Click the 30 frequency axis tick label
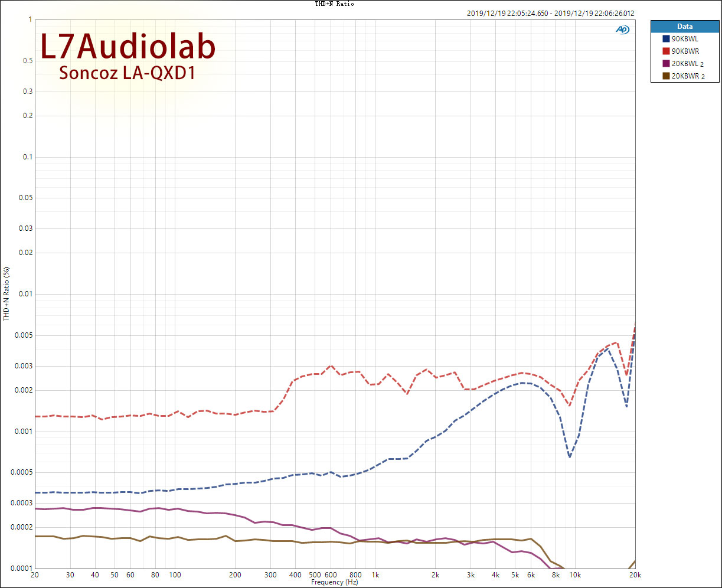Viewport: 722px width, 588px height. point(70,575)
